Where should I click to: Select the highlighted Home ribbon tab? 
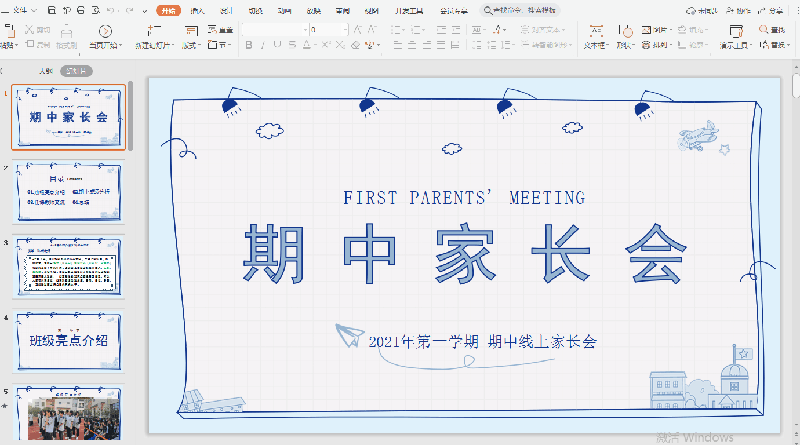pos(168,11)
